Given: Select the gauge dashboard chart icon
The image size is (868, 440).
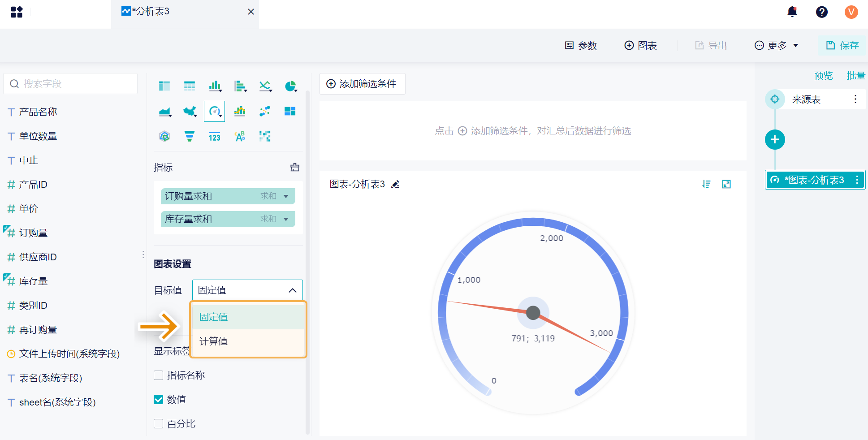Looking at the screenshot, I should (215, 111).
